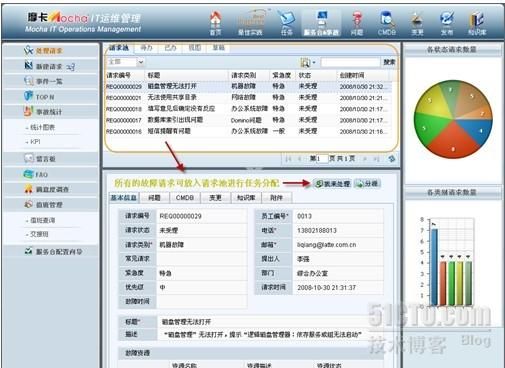This screenshot has height=368, width=505.
Task: Click the blue slice of the pie chart
Action: [477, 131]
